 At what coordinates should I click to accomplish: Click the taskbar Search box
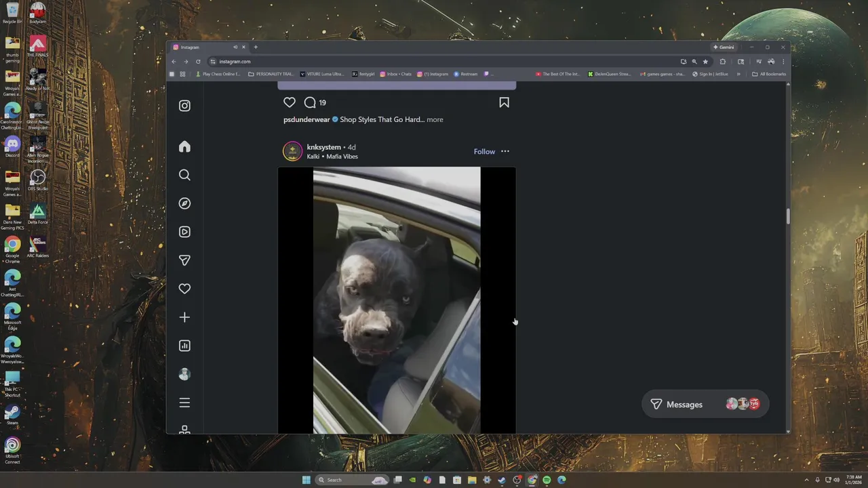(x=352, y=480)
